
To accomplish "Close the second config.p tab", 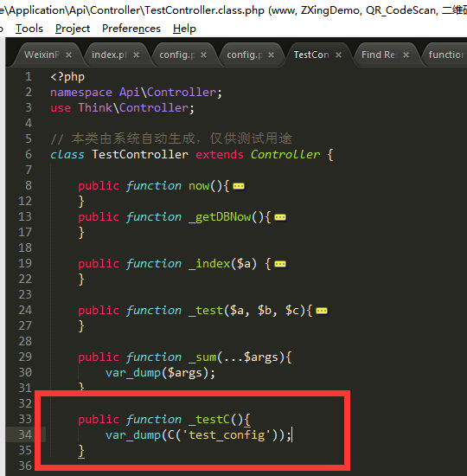I will point(271,55).
